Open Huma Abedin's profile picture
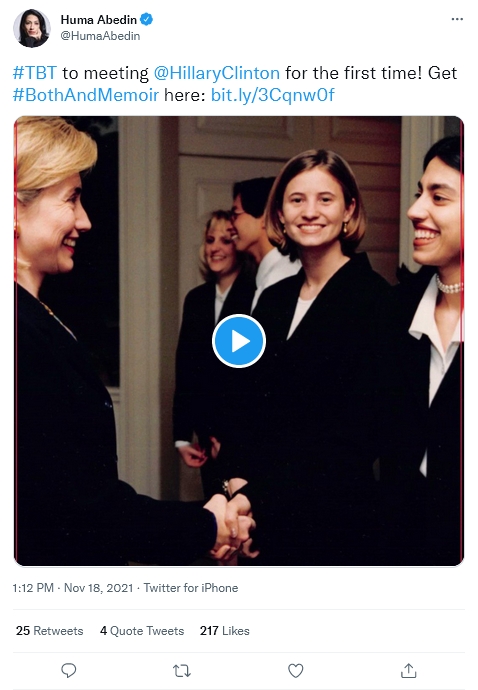This screenshot has height=690, width=478. (x=32, y=28)
